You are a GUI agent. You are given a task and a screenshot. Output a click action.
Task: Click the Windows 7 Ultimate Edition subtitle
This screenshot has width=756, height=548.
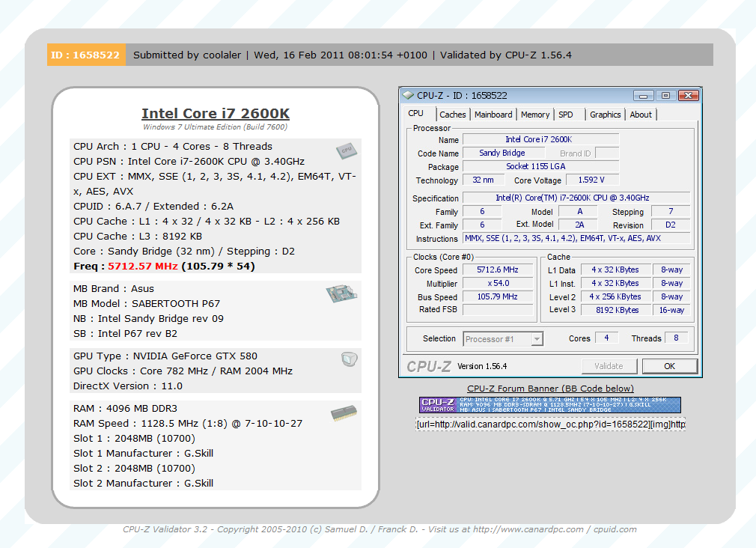[215, 127]
